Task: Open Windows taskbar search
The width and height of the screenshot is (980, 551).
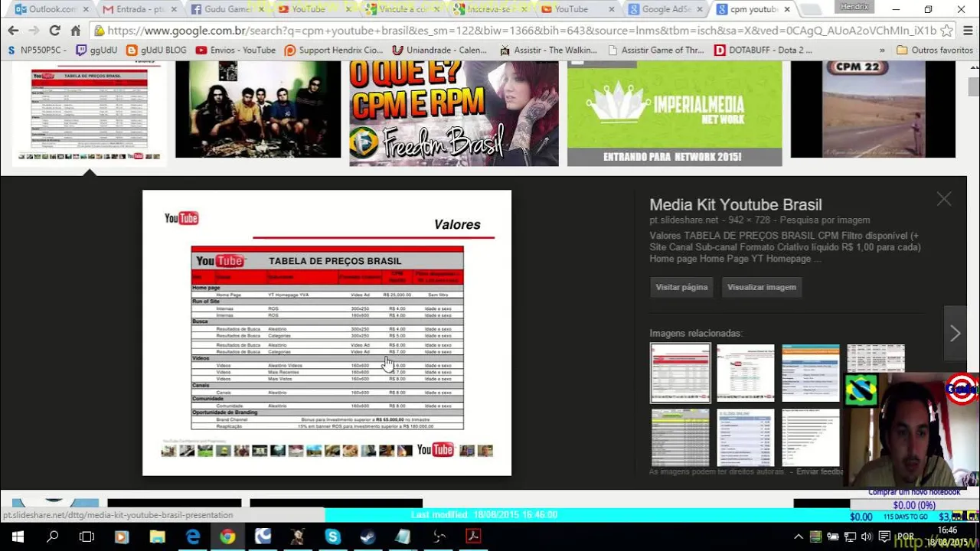Action: [52, 536]
